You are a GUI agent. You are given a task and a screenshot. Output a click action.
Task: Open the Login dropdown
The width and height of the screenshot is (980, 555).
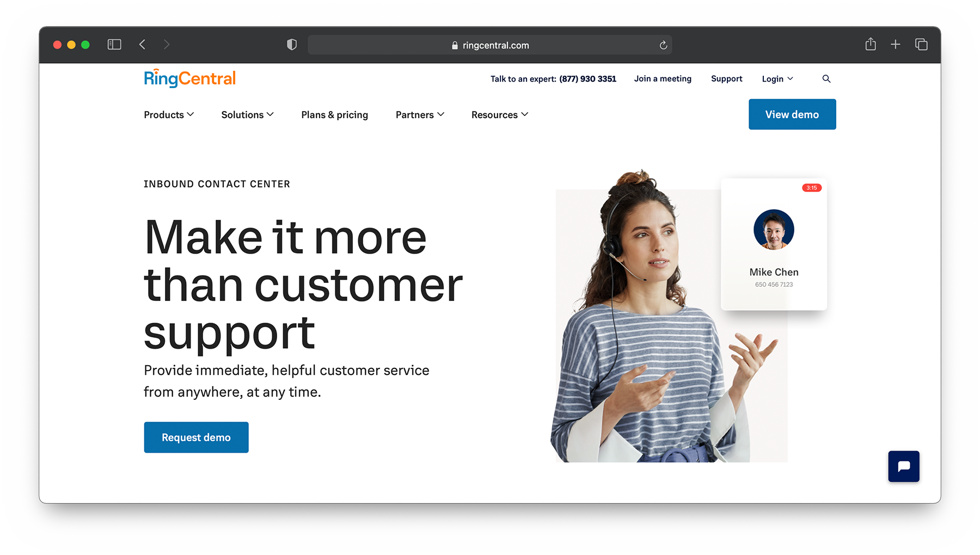pos(777,79)
